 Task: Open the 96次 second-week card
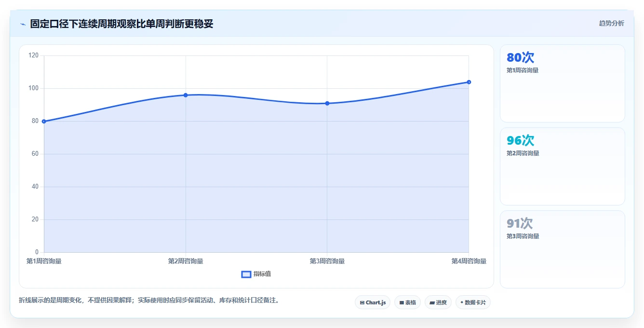click(563, 166)
